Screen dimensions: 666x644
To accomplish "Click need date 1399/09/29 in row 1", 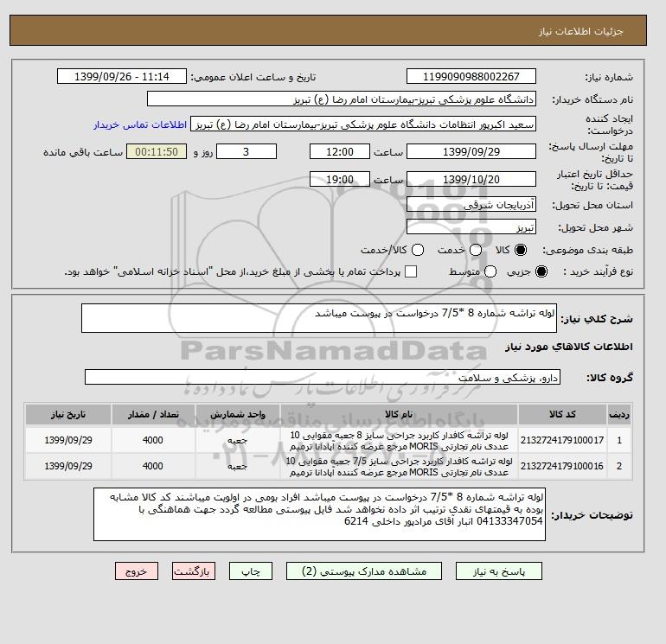I will (x=68, y=441).
